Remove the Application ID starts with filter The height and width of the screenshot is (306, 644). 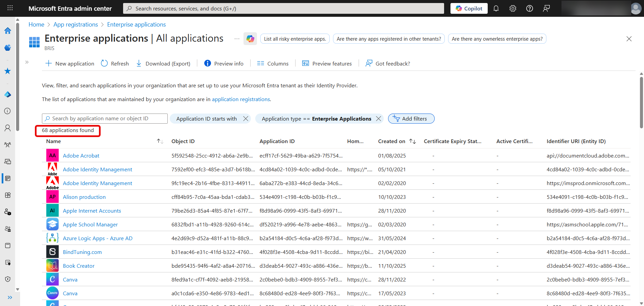coord(246,119)
